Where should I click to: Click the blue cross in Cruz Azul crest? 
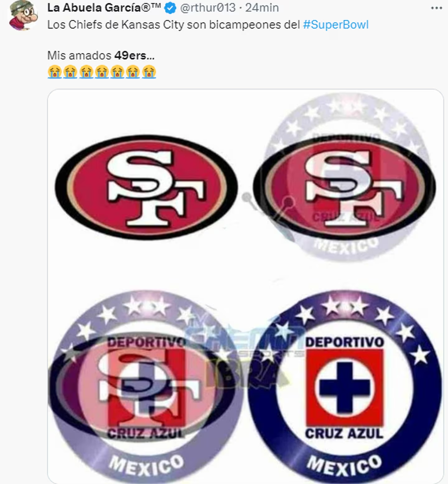[344, 387]
